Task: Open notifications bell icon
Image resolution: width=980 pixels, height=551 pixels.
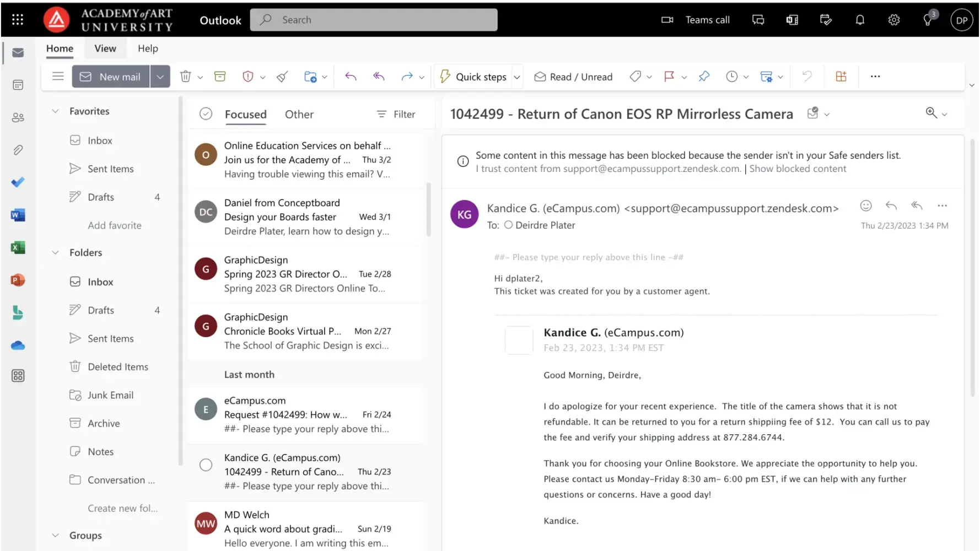Action: [x=859, y=20]
